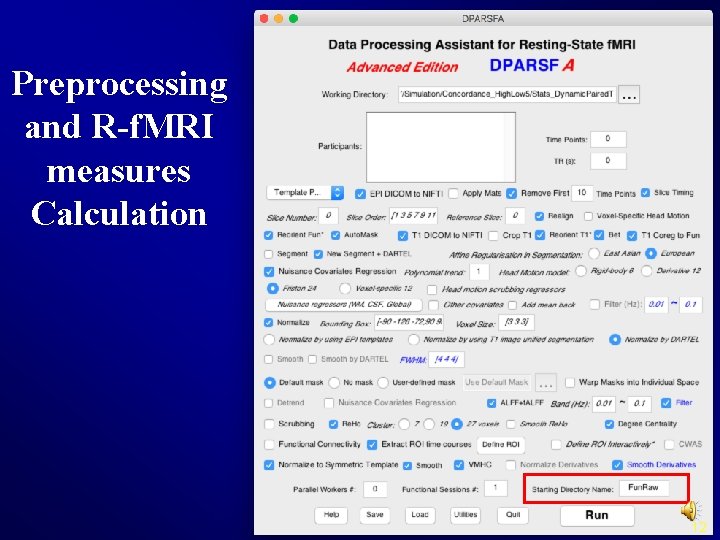Toggle the AutoMask checkbox
This screenshot has width=720, height=540.
pos(336,235)
